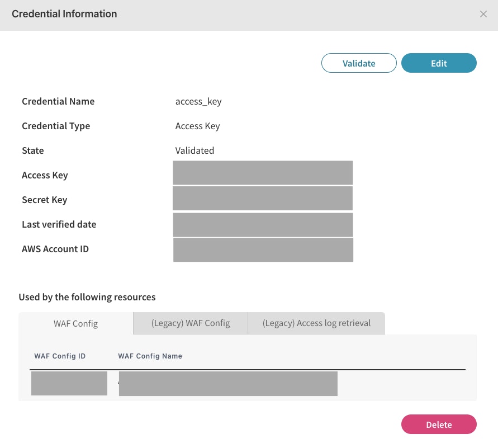Click the Validated state text
The width and height of the screenshot is (498, 448).
click(195, 150)
